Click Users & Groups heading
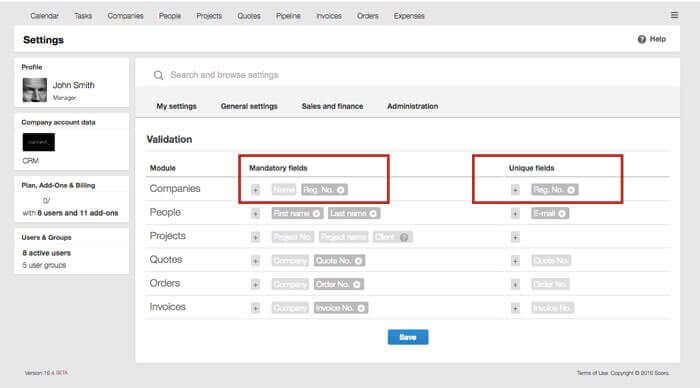The width and height of the screenshot is (700, 388). click(46, 238)
